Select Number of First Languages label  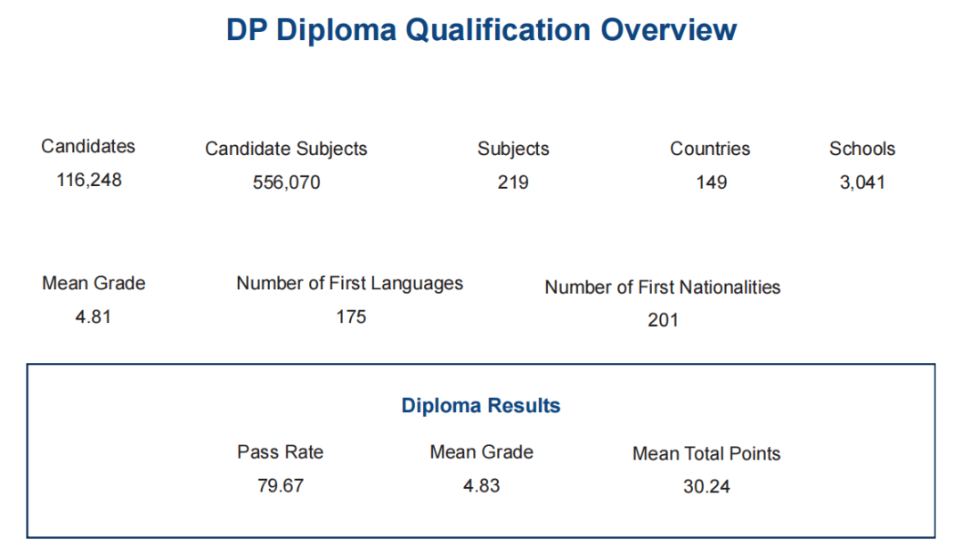click(350, 283)
